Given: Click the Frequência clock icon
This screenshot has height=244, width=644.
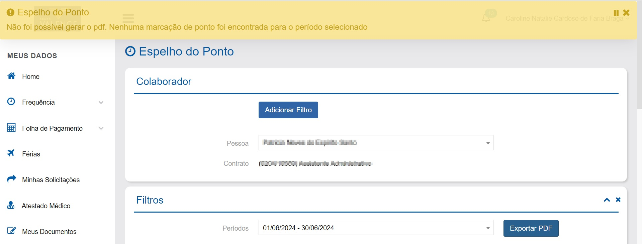Looking at the screenshot, I should 11,102.
